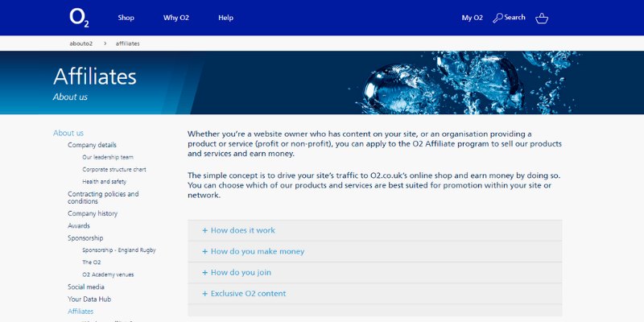Open Company details sidebar link
The width and height of the screenshot is (644, 322).
(92, 145)
